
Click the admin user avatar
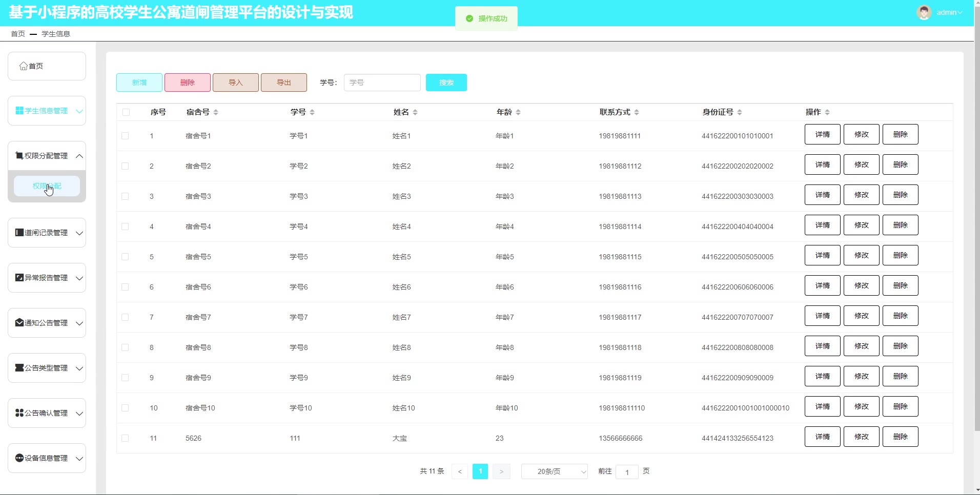pos(924,12)
